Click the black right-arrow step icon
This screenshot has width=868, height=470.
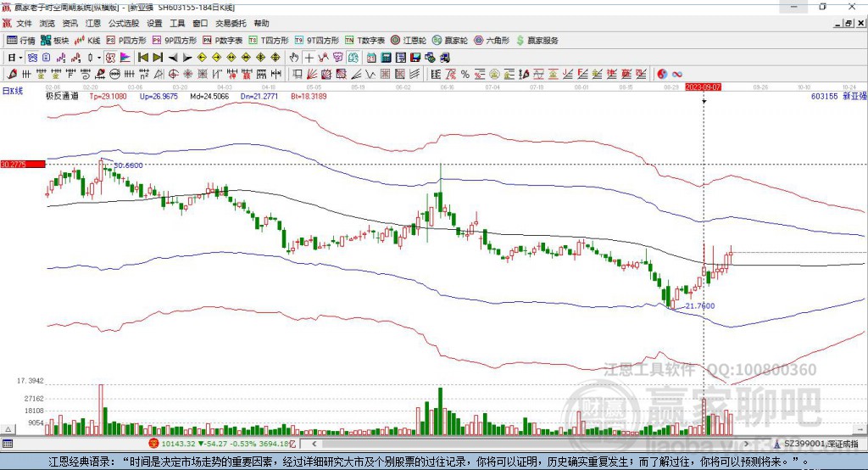tap(187, 58)
